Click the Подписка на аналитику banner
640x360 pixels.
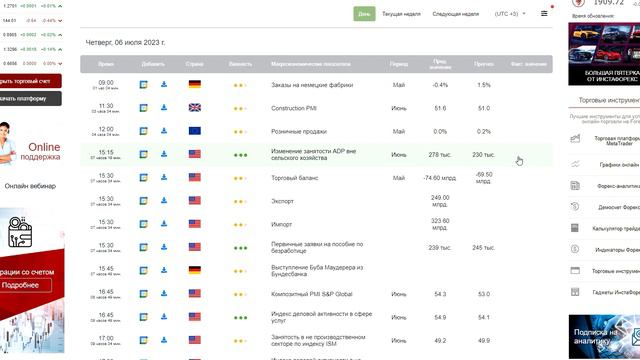click(604, 336)
